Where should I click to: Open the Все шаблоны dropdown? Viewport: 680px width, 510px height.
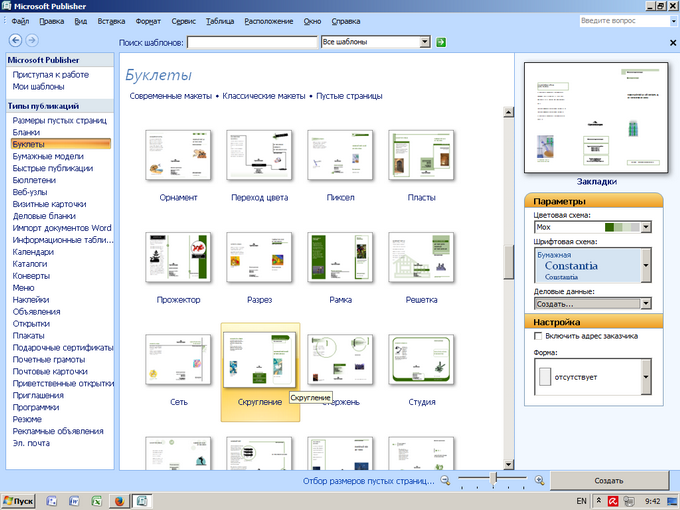coord(425,42)
